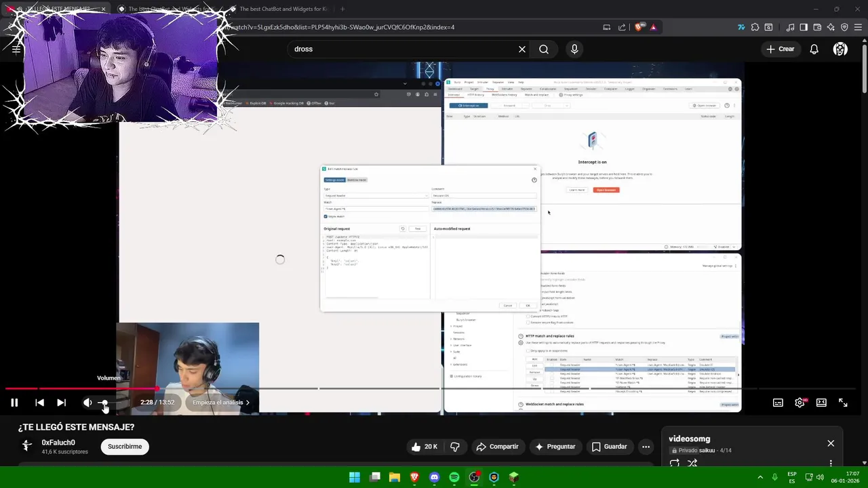This screenshot has height=488, width=868.
Task: Toggle the Brave sidebar panel
Action: point(804,27)
